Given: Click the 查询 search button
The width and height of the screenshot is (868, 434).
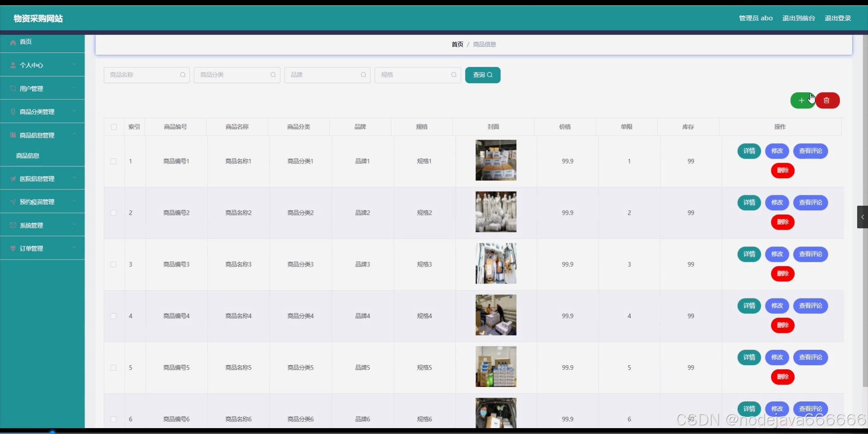Looking at the screenshot, I should [x=482, y=75].
